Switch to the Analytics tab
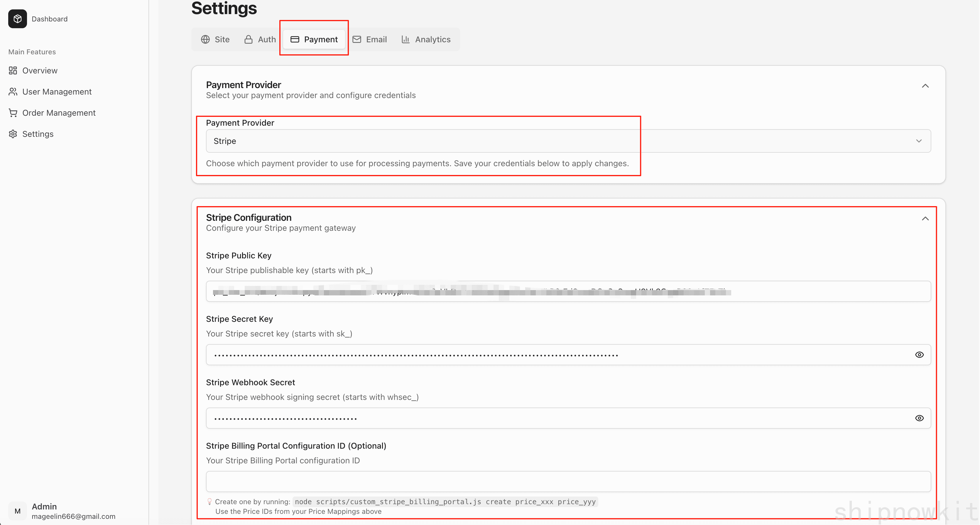980x525 pixels. click(x=426, y=39)
